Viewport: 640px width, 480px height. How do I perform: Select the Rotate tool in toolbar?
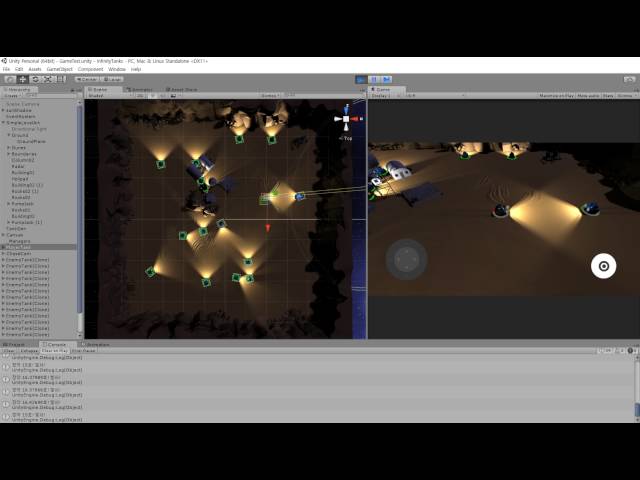pyautogui.click(x=35, y=79)
